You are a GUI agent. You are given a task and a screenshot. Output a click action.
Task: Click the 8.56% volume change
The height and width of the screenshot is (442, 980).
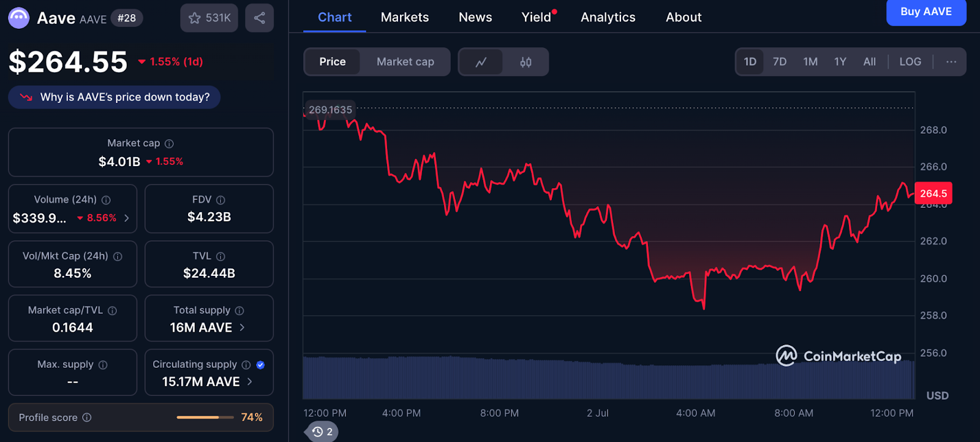tap(97, 218)
